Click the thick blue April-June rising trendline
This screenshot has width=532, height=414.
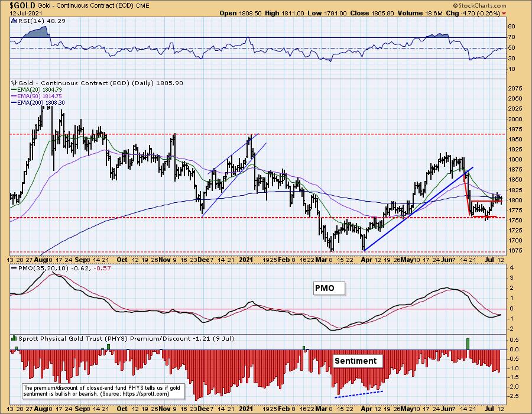(418, 209)
